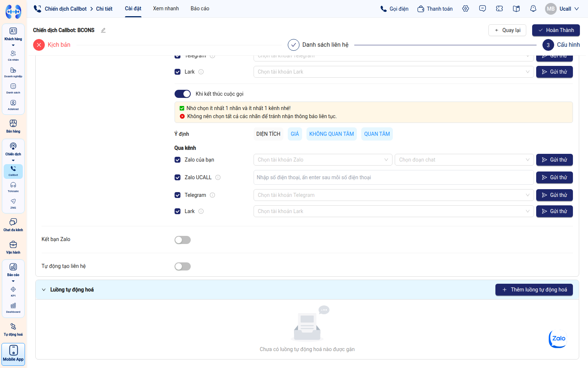Image resolution: width=588 pixels, height=368 pixels.
Task: Click the floating Zalo chat icon
Action: pyautogui.click(x=558, y=339)
